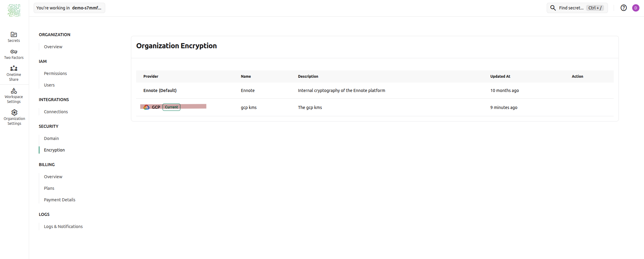Click the '9 minutes ago' cell
The height and width of the screenshot is (259, 644).
504,107
